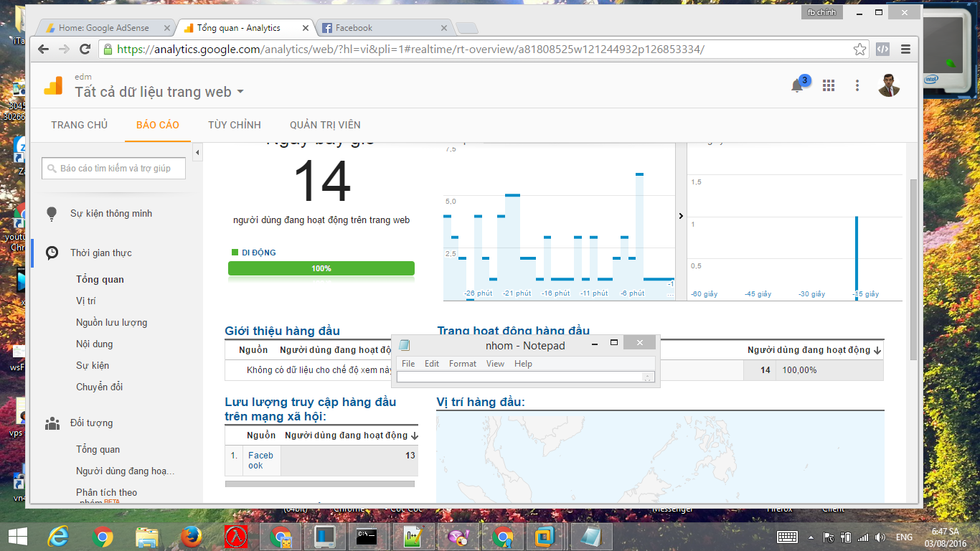Open a new Chrome tab
The width and height of the screenshot is (980, 551).
click(x=467, y=28)
